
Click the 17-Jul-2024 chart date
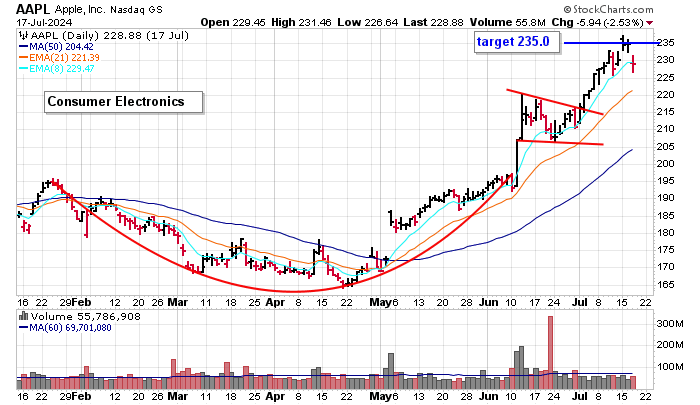pos(44,22)
